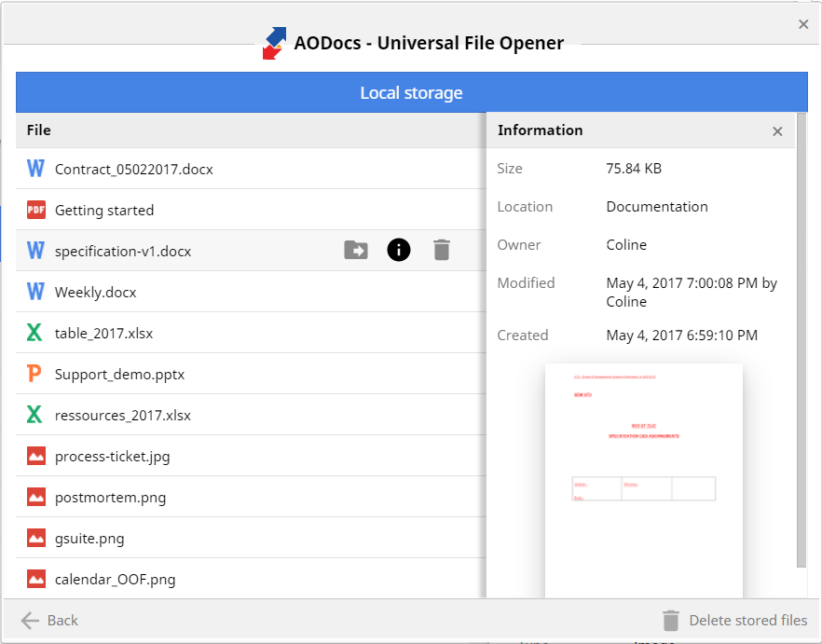This screenshot has width=822, height=644.
Task: Click the Word icon beside specification-v1.docx
Action: point(35,250)
